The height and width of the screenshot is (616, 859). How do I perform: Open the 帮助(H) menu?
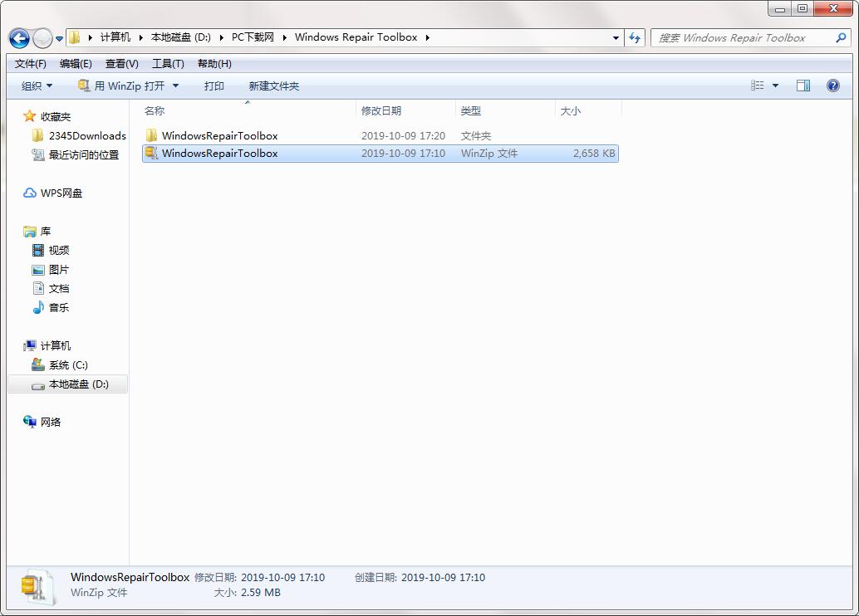coord(214,64)
